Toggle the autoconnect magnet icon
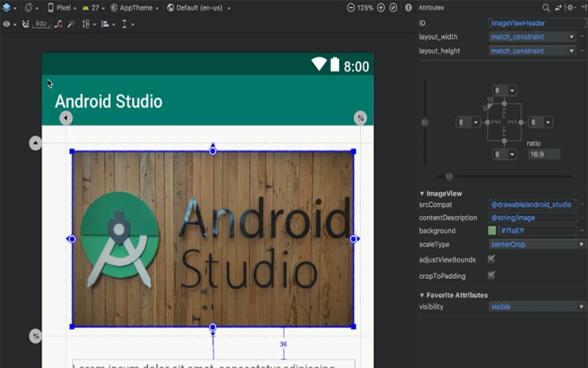 pos(25,24)
